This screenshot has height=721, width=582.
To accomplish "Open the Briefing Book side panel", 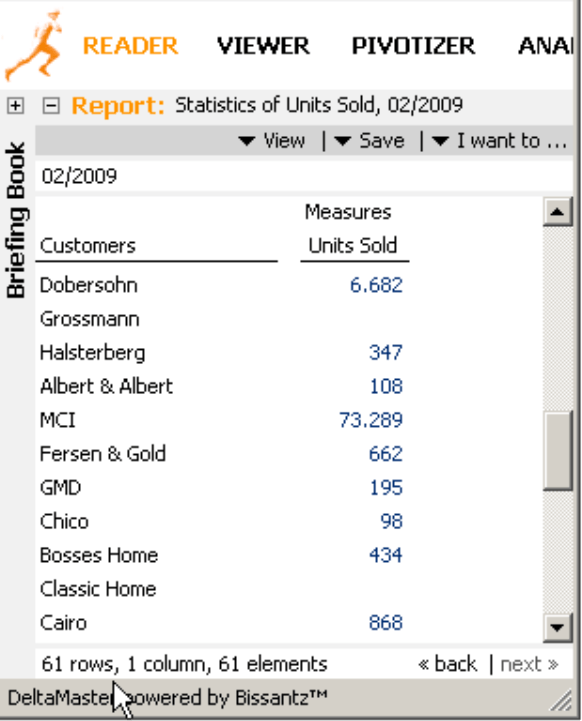I will [16, 220].
